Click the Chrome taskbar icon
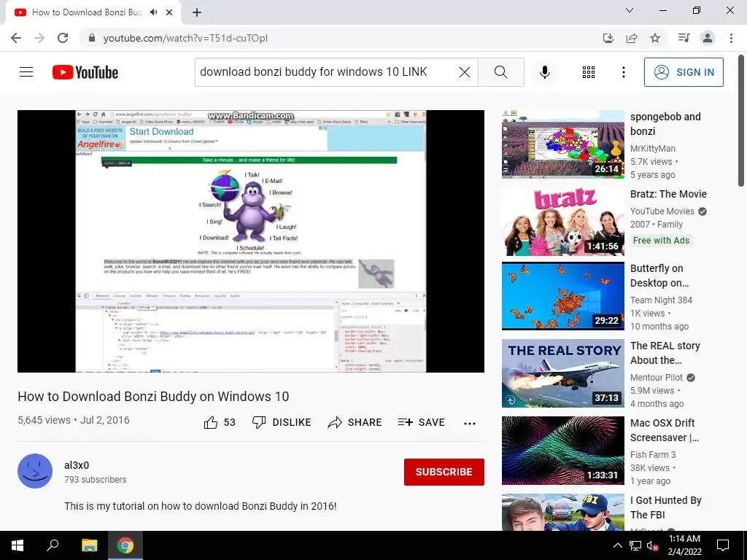 click(125, 545)
